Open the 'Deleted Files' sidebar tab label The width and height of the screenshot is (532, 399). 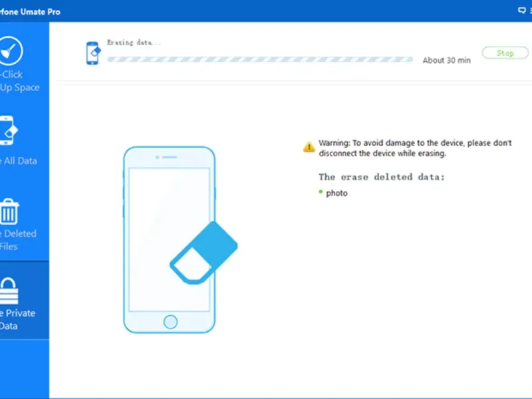pyautogui.click(x=18, y=240)
